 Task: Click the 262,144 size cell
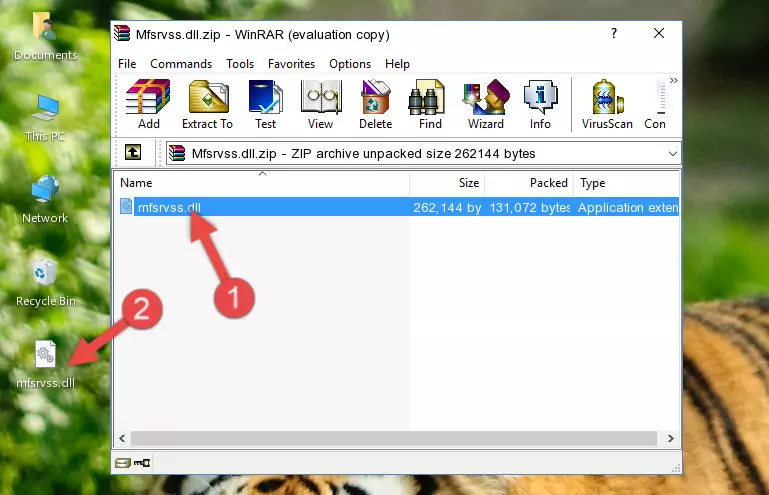[x=447, y=208]
